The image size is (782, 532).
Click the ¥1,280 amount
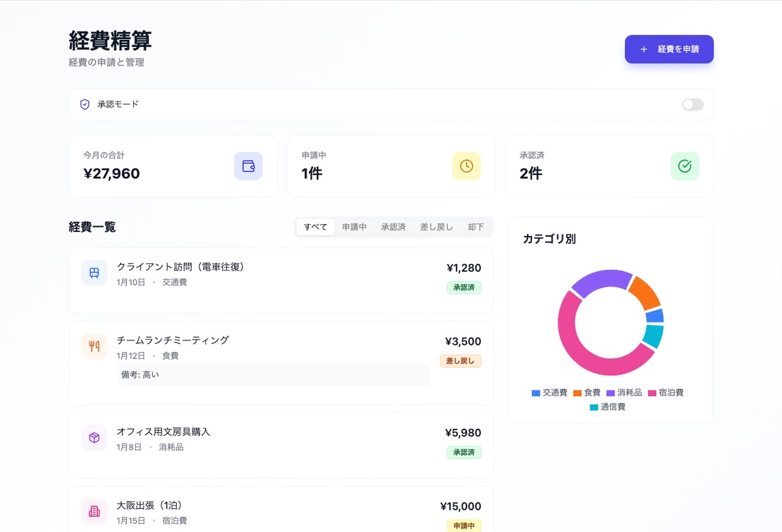pyautogui.click(x=464, y=268)
